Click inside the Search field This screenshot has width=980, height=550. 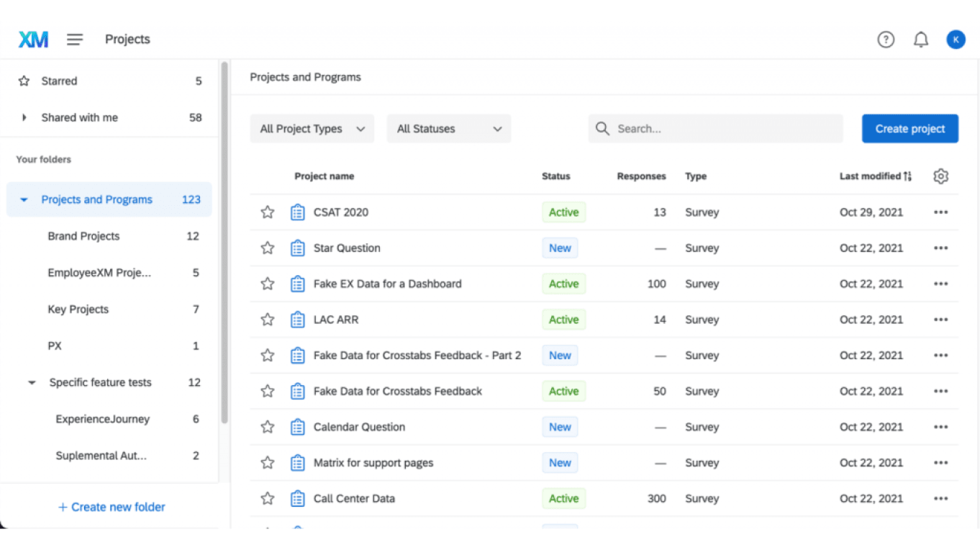coord(715,128)
